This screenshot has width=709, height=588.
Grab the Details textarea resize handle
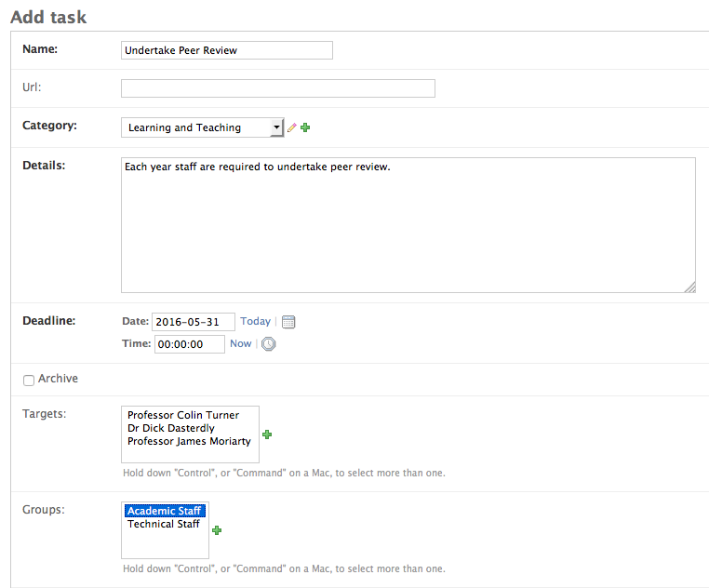(x=690, y=287)
